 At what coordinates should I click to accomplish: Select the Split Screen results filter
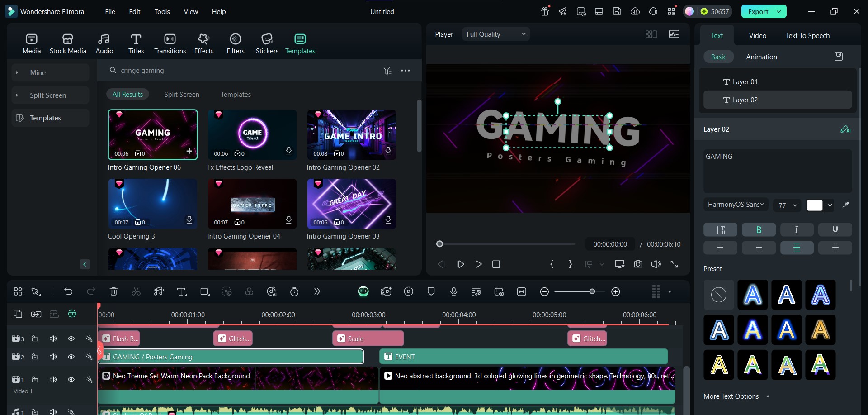tap(182, 95)
